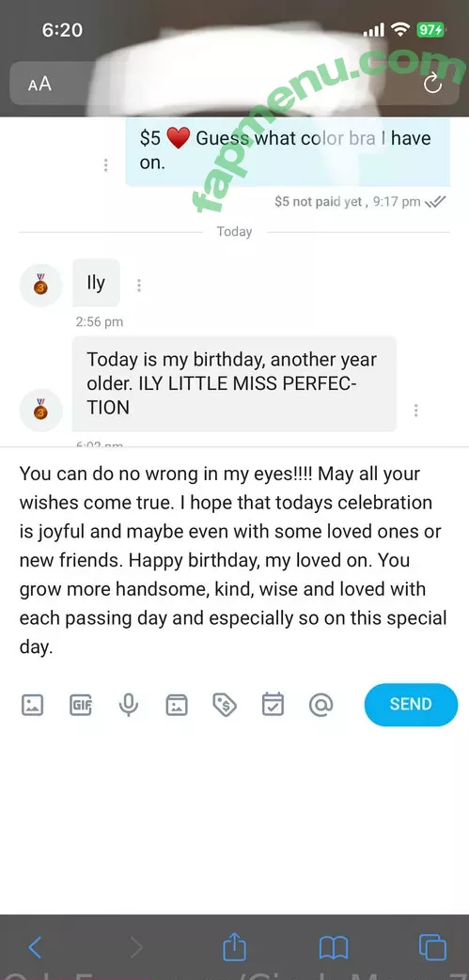This screenshot has height=980, width=469.
Task: Show open Safari tabs
Action: (x=432, y=947)
